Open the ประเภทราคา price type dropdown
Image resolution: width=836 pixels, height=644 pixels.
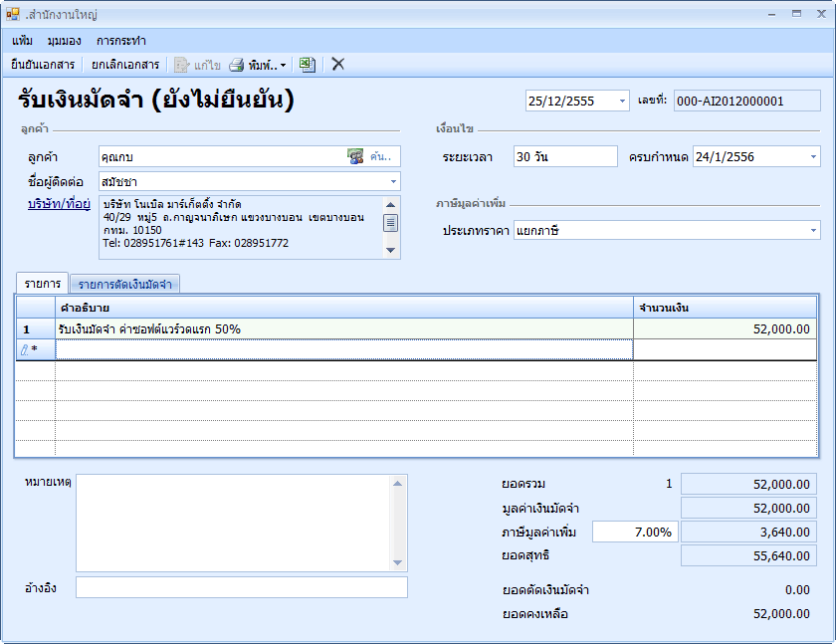pyautogui.click(x=813, y=231)
